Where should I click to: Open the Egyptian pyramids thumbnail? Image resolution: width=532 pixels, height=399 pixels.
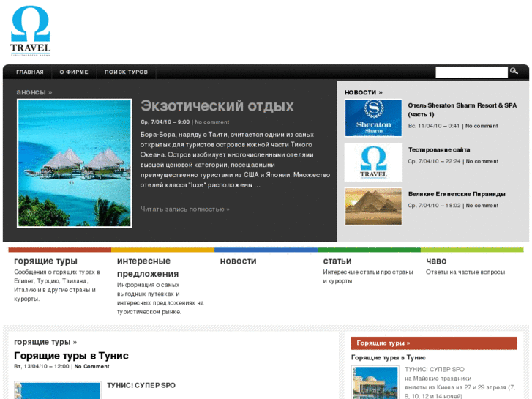tap(373, 206)
